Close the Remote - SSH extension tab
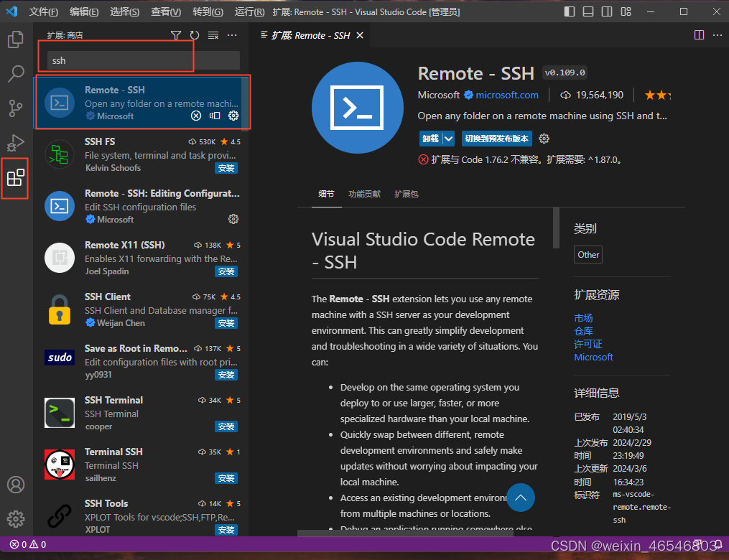This screenshot has height=560, width=729. pyautogui.click(x=360, y=35)
